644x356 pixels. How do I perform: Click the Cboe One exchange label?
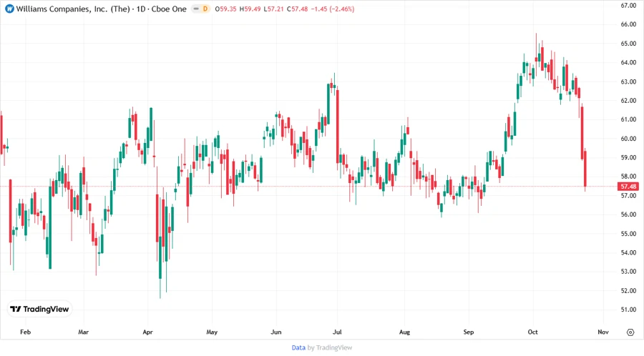169,9
